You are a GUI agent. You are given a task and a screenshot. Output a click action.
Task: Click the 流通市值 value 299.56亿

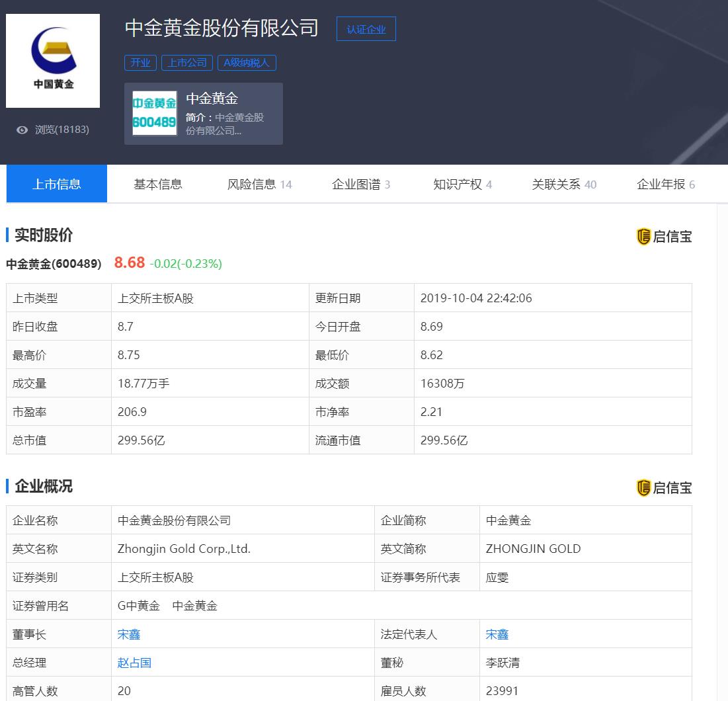(444, 440)
